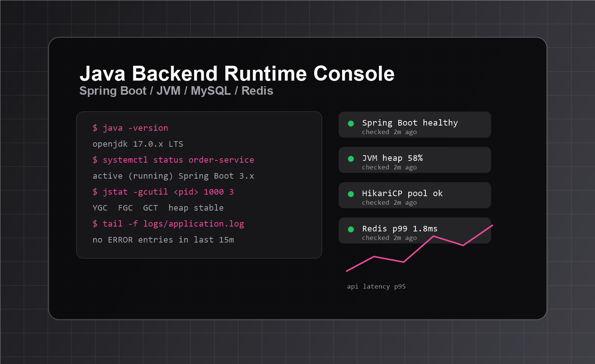The width and height of the screenshot is (595, 364).
Task: Click the 'YGC FGC GCT heap stable' line
Action: pyautogui.click(x=158, y=208)
